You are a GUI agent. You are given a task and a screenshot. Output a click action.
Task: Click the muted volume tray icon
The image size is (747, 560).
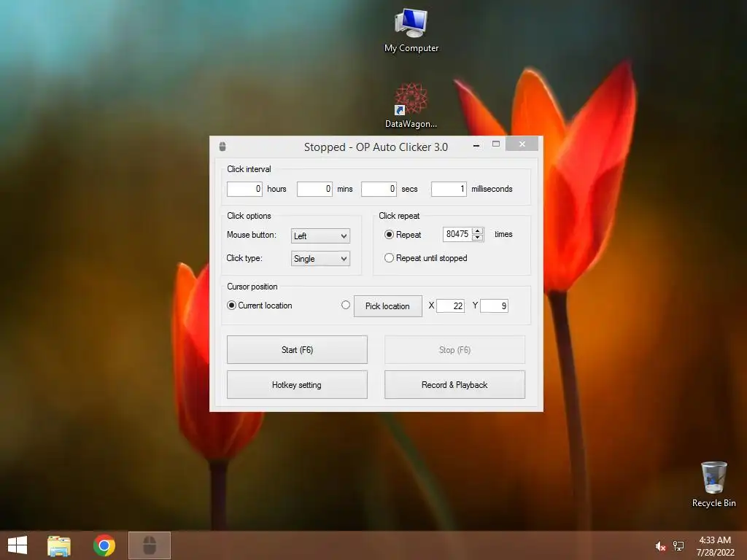click(660, 546)
